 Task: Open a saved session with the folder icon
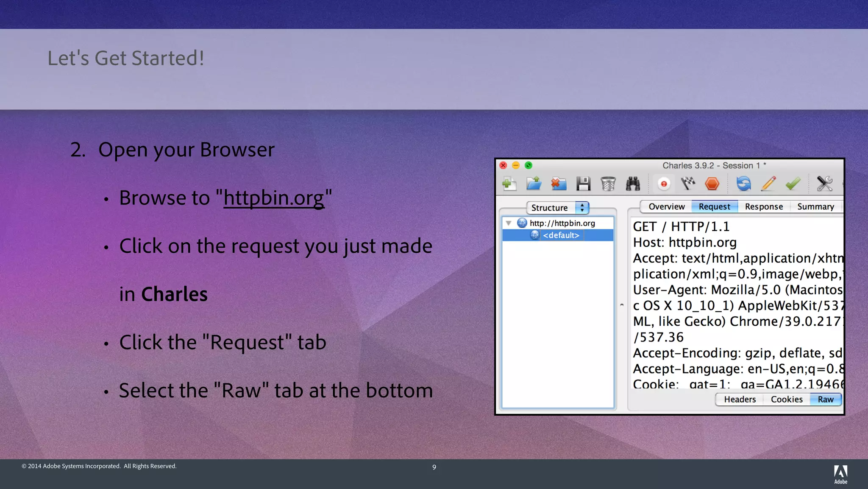coord(534,184)
